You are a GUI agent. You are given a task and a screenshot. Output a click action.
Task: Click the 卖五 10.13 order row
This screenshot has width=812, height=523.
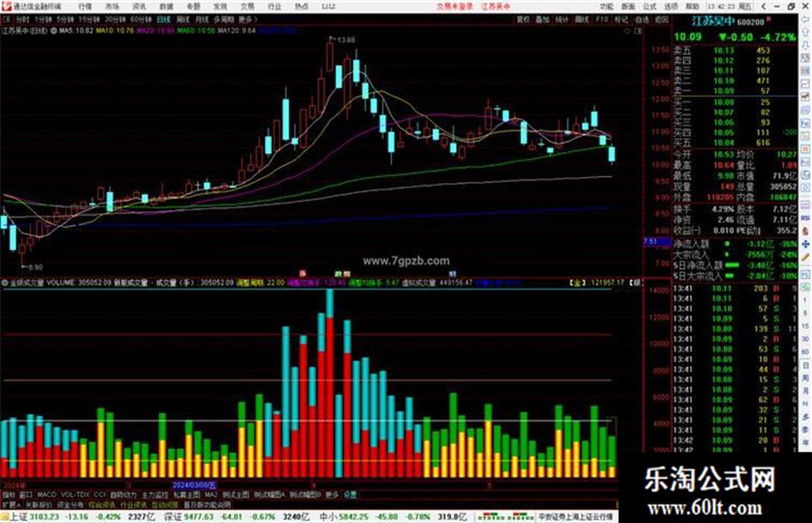click(x=736, y=51)
